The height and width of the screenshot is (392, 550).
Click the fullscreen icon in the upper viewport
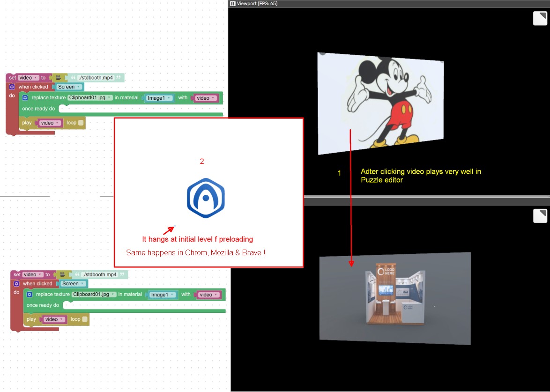click(x=540, y=18)
